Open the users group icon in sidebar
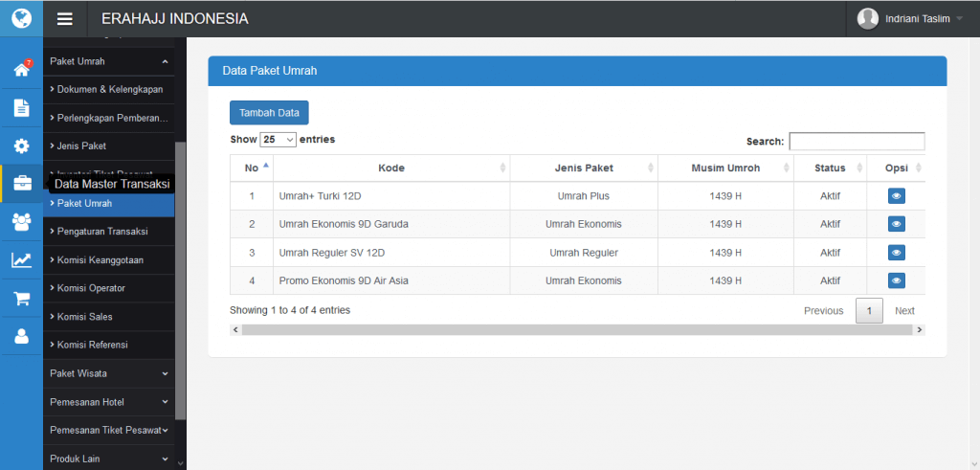 click(x=21, y=222)
